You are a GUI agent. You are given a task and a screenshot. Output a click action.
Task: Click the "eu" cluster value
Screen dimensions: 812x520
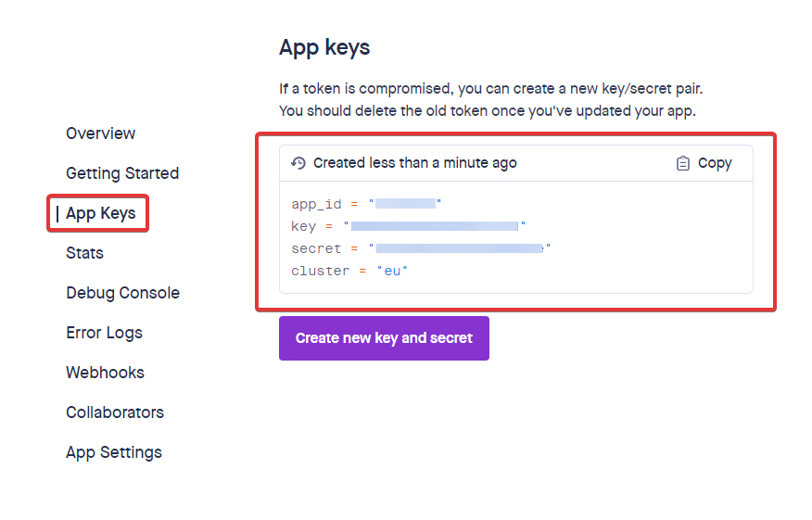392,271
